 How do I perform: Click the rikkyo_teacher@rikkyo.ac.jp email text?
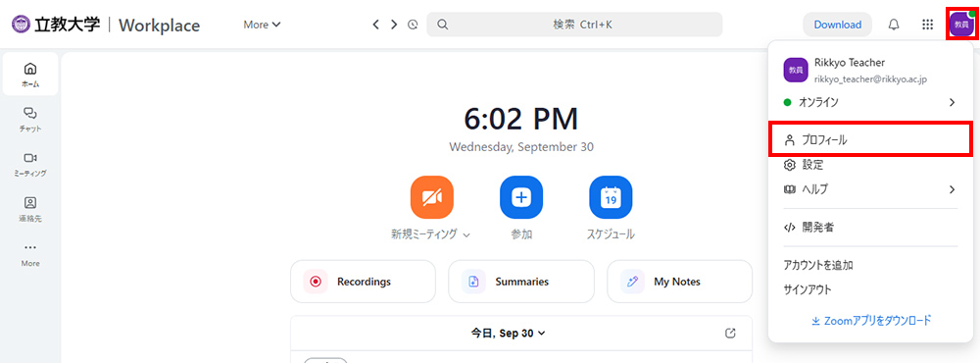pos(870,78)
